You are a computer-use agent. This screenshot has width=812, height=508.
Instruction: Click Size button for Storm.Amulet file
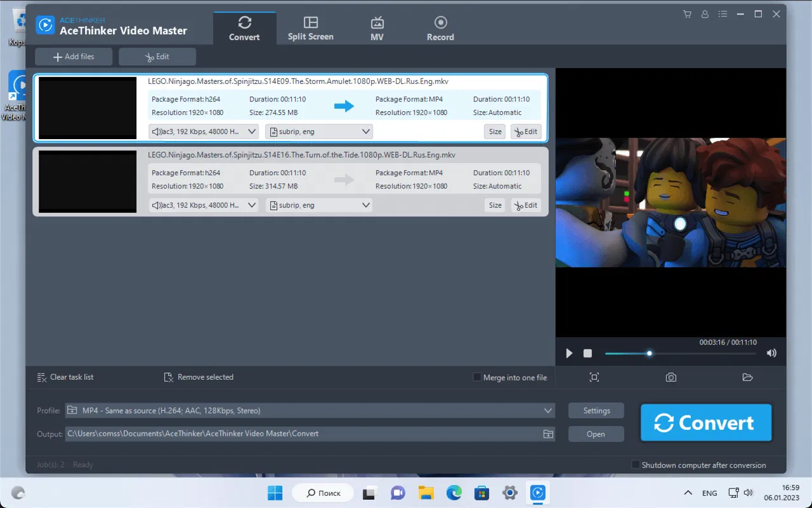pos(495,131)
